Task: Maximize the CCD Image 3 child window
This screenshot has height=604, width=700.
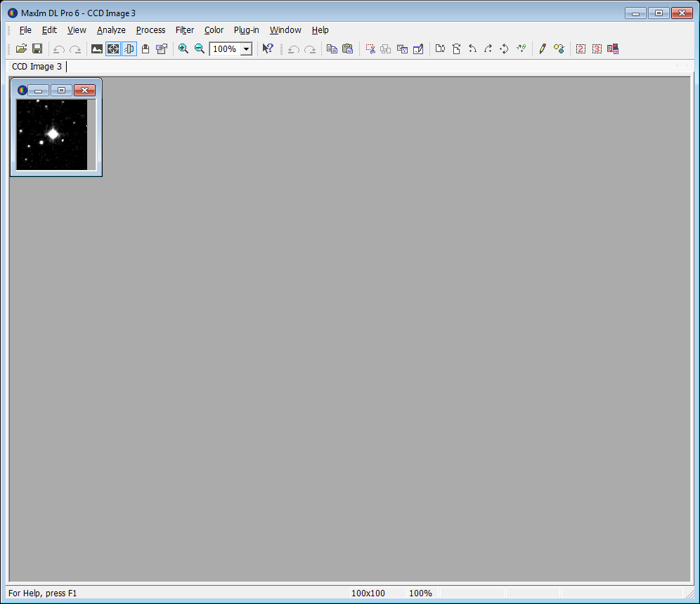Action: pos(62,91)
